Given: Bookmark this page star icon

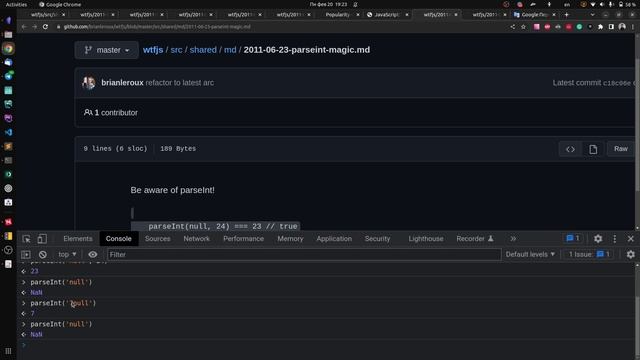Looking at the screenshot, I should tap(523, 27).
